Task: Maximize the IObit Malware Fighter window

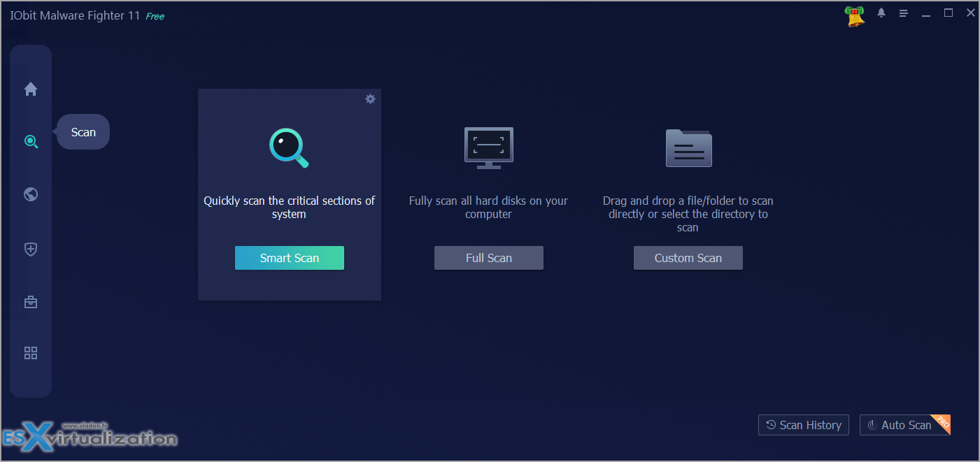Action: (949, 13)
